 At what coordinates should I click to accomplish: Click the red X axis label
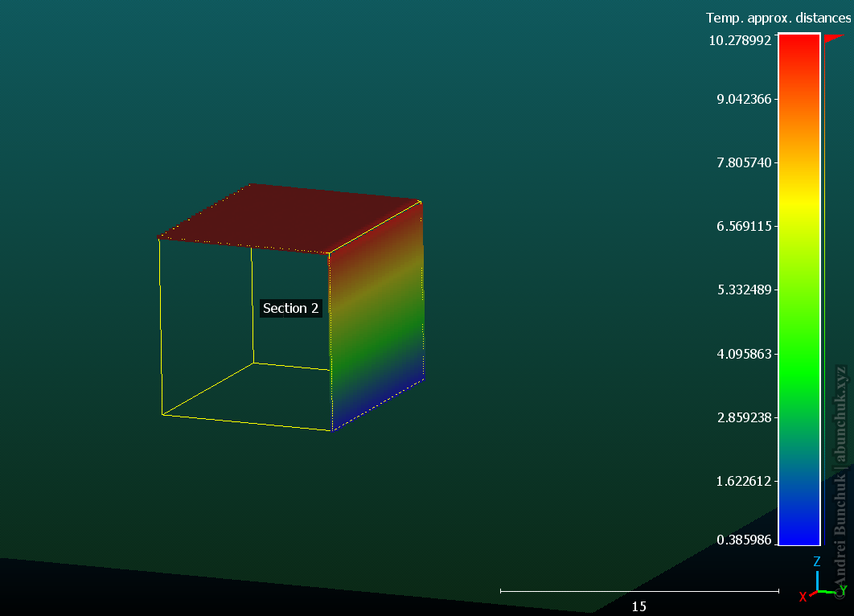[803, 597]
